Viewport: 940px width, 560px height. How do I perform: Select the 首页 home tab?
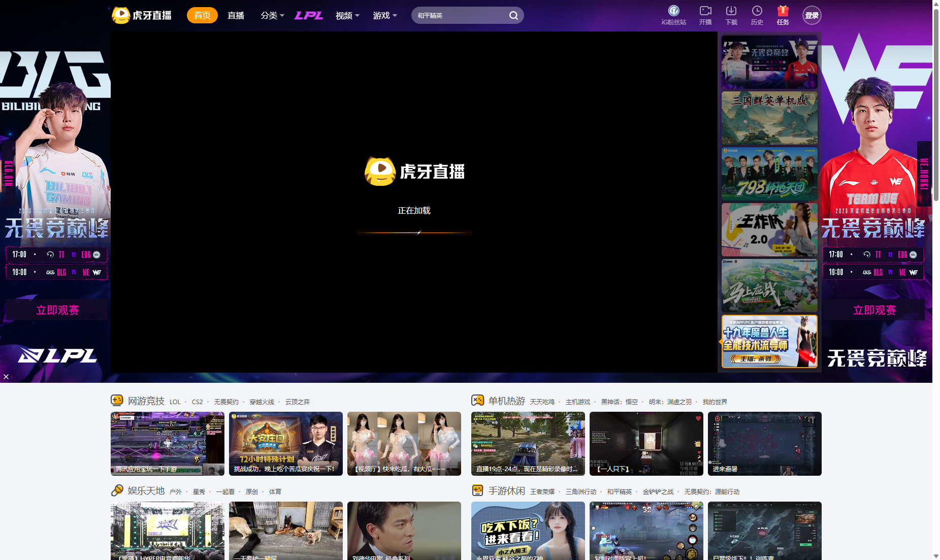click(x=202, y=15)
